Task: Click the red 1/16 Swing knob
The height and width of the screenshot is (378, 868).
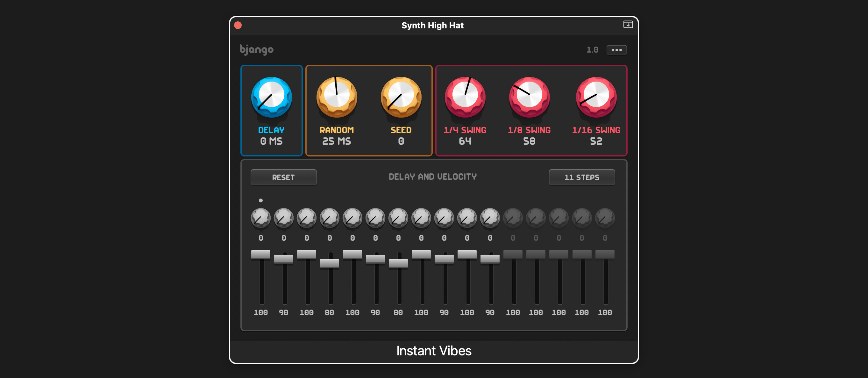Action: (x=596, y=97)
